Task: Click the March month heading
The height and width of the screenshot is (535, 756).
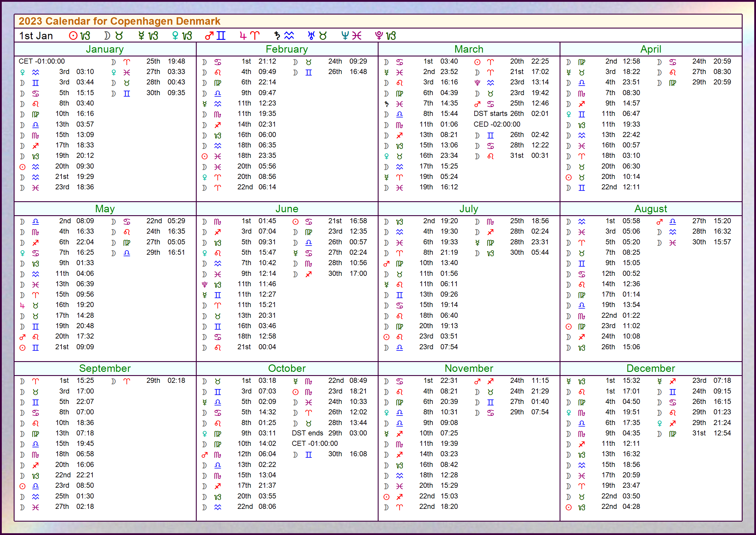Action: pos(469,49)
